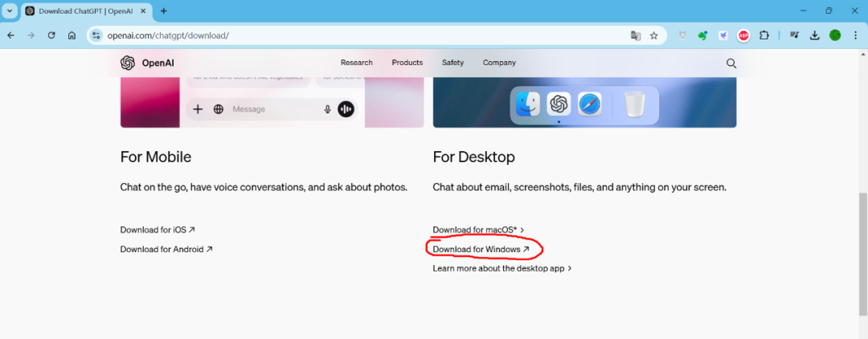Open the Adblock Plus extension
Viewport: 868px width, 339px height.
coord(743,35)
